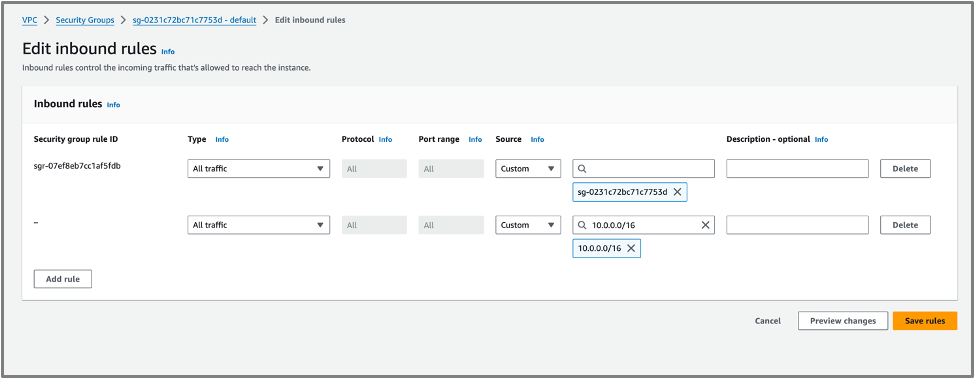Remove the 10.0.0.0/16 source tag chip
This screenshot has height=378, width=974.
(x=631, y=248)
